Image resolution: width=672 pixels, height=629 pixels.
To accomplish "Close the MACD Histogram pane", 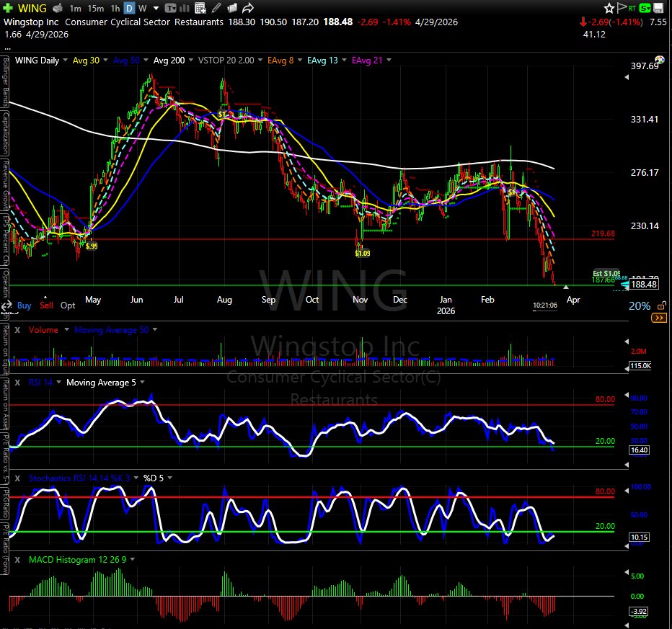I will 17,560.
